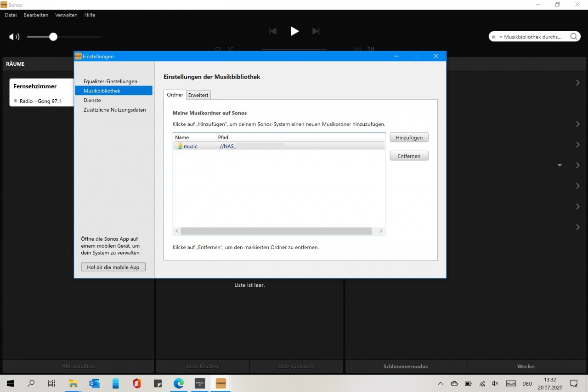Switch to the Ordner tab
Screen dimensions: 588x392
click(x=175, y=95)
